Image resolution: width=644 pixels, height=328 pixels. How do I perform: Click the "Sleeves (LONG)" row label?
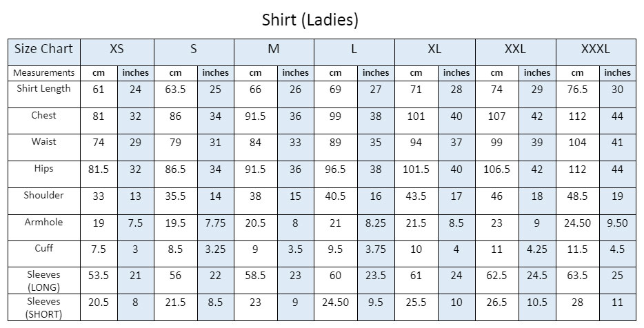pos(44,280)
